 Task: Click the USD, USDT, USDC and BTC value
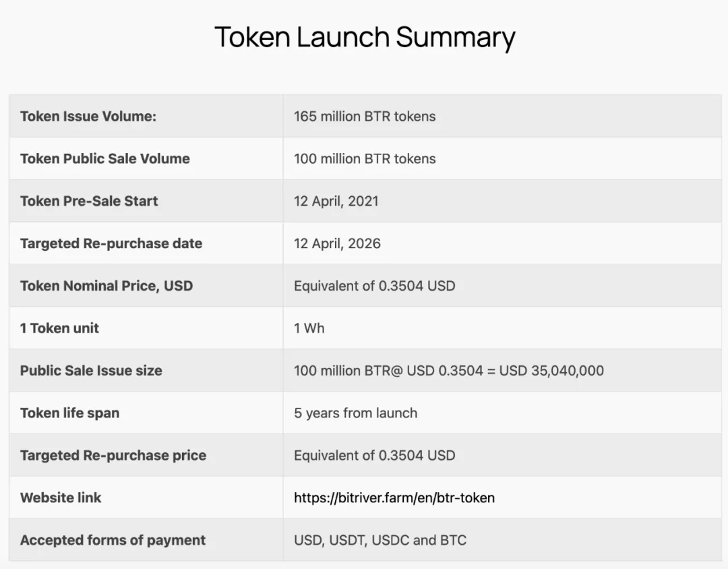click(x=380, y=540)
